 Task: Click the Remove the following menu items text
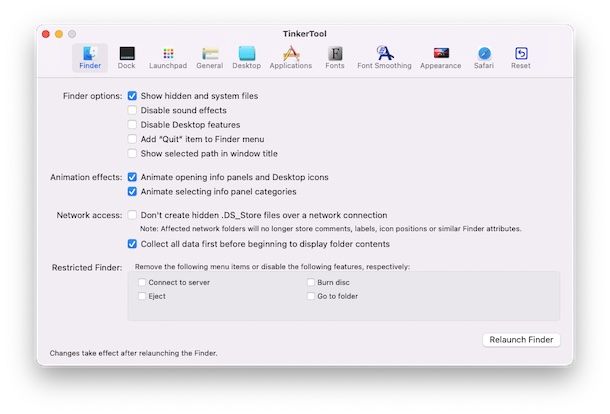coord(272,267)
